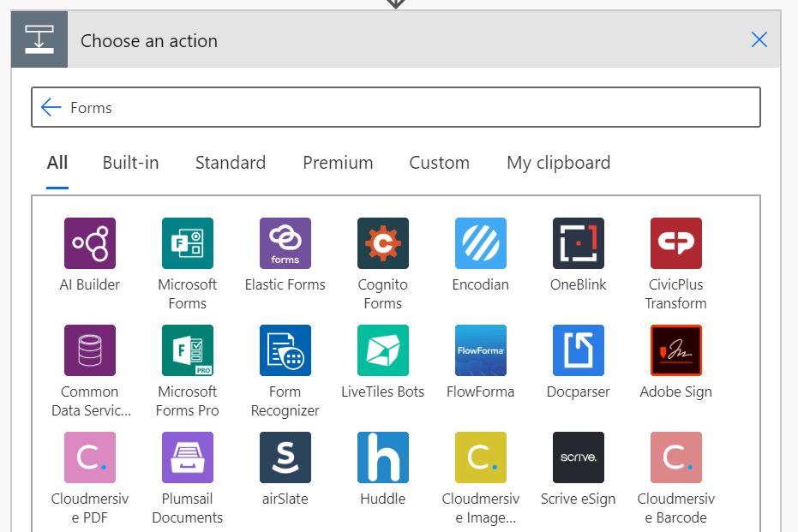The width and height of the screenshot is (798, 532).
Task: Open the airSlate connector
Action: pyautogui.click(x=285, y=457)
